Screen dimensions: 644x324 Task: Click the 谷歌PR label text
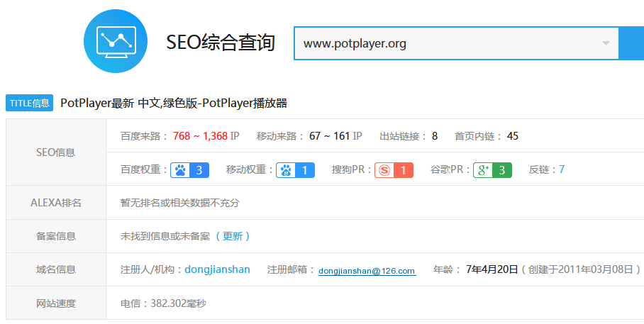(x=450, y=169)
